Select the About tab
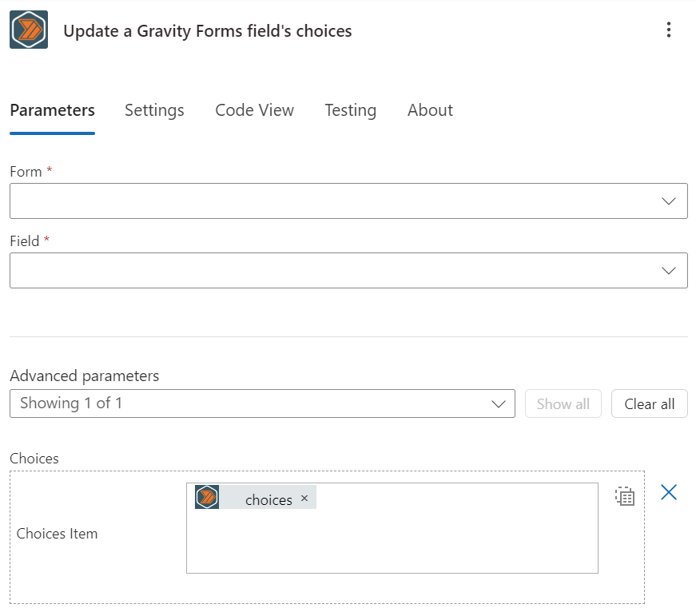 pyautogui.click(x=430, y=110)
